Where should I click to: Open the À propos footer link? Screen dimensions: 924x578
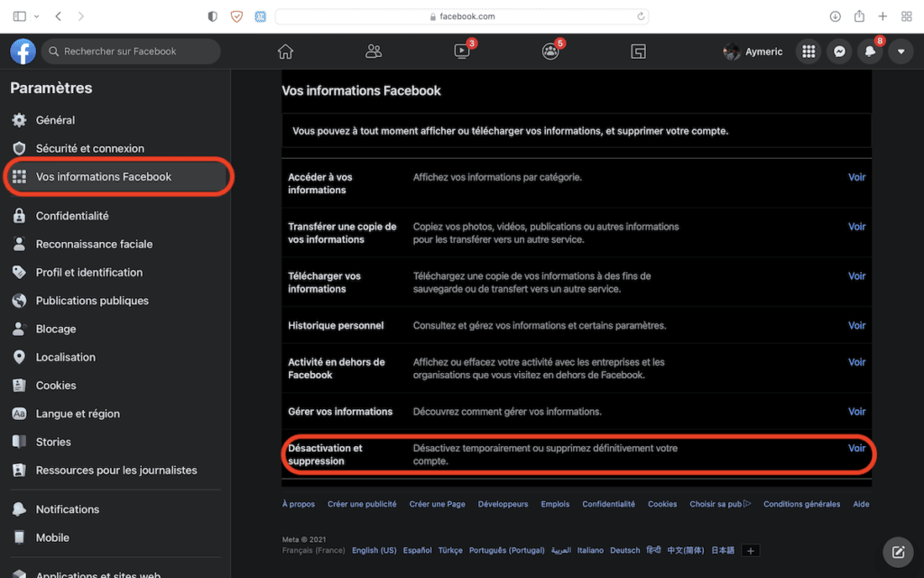(x=298, y=504)
